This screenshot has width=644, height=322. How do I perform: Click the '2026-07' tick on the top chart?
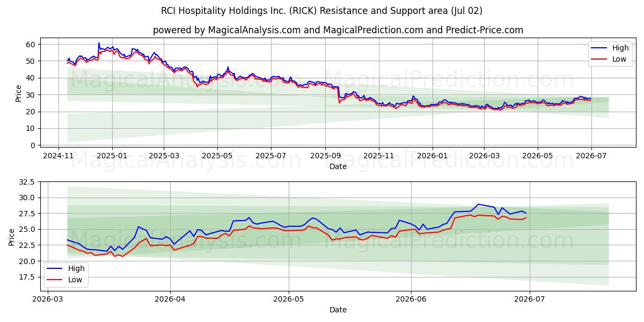tap(591, 156)
